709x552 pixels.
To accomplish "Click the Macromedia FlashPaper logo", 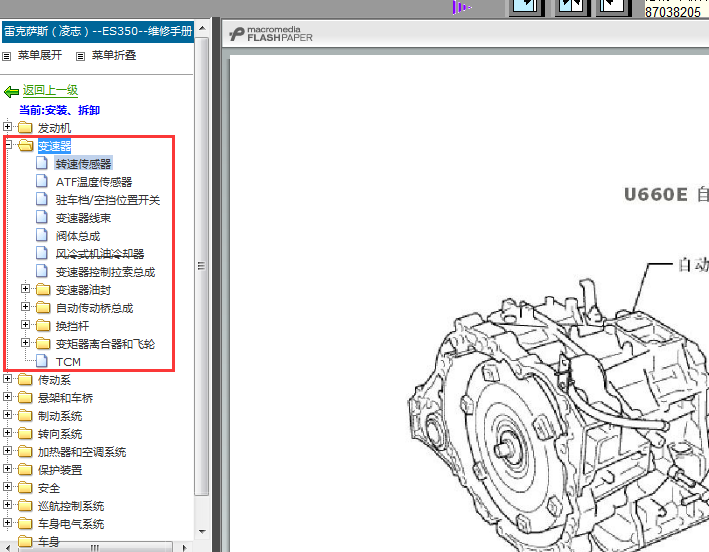I will pyautogui.click(x=270, y=34).
